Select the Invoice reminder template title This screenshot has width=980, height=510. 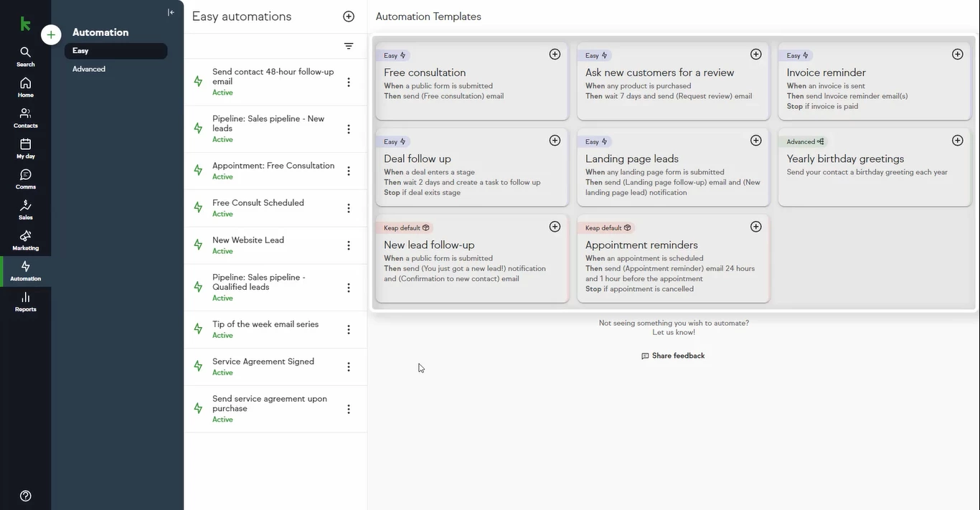click(x=826, y=72)
